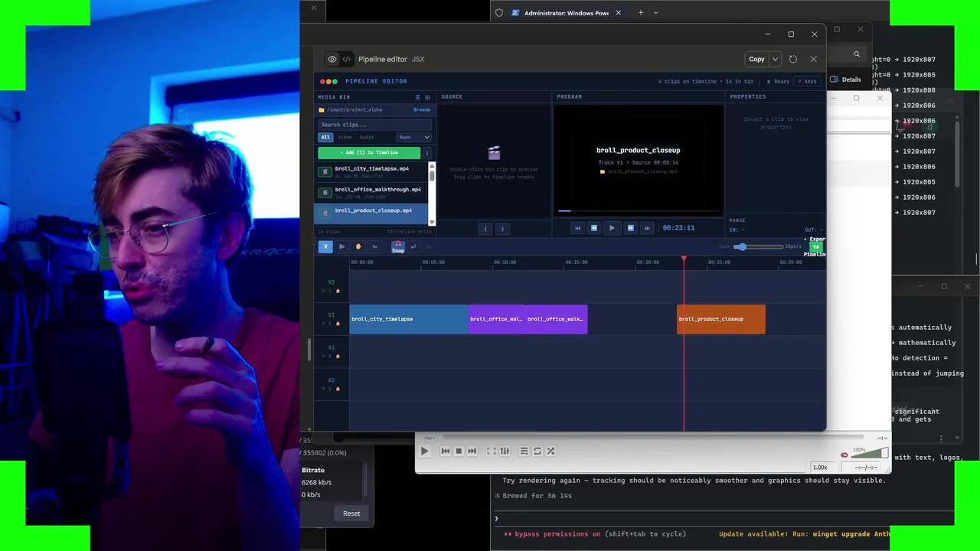Select second broll_office_walk… purple clip
The width and height of the screenshot is (980, 551).
(x=557, y=319)
